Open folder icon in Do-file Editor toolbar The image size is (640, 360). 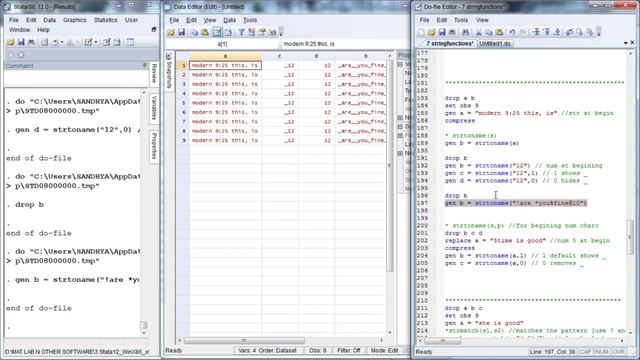(431, 32)
